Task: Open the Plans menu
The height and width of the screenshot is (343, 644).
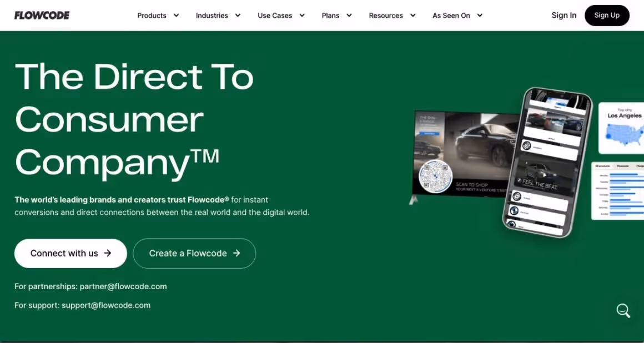Action: 331,16
